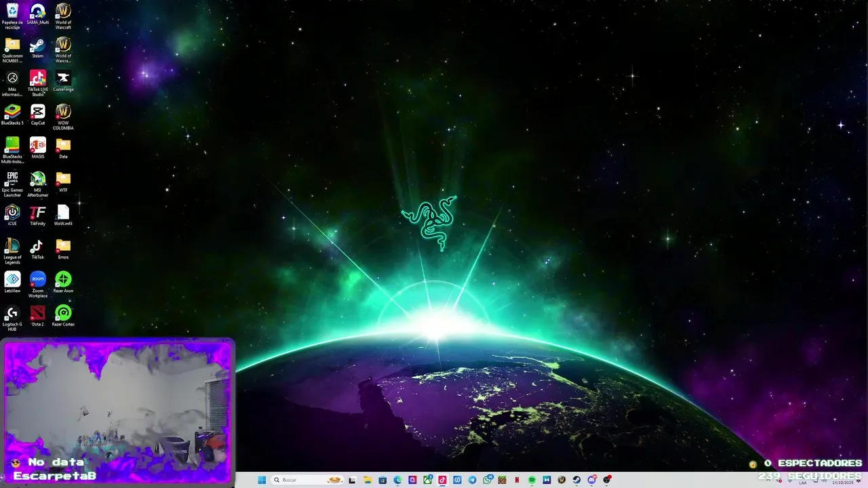This screenshot has height=488, width=868.
Task: Open the iCUE desktop shortcut
Action: [x=12, y=215]
